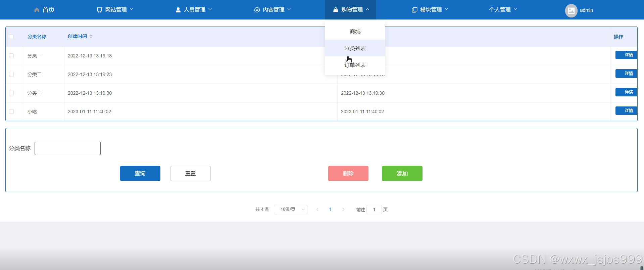Viewport: 644px width, 270px height.
Task: Click the person icon for 人员管理
Action: 178,10
